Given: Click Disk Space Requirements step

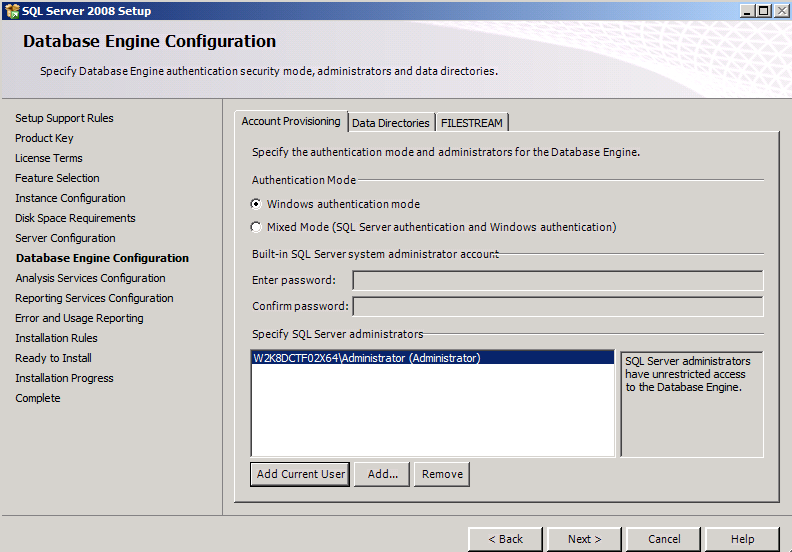Looking at the screenshot, I should click(75, 218).
